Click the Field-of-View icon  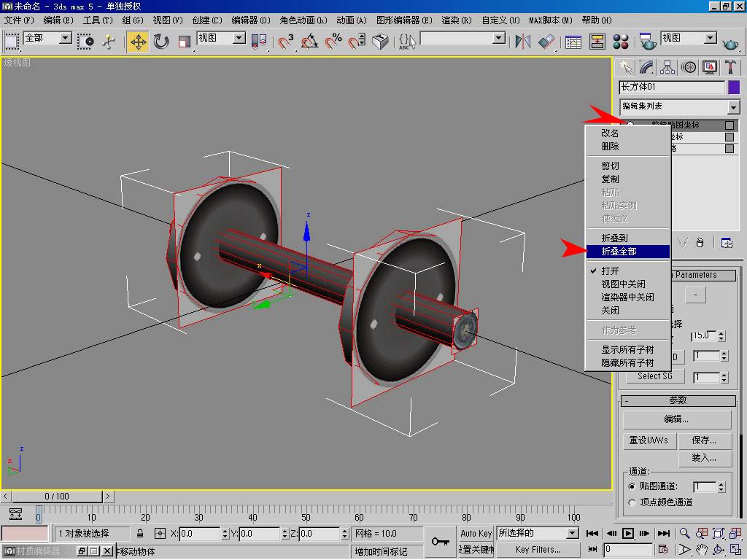[684, 550]
